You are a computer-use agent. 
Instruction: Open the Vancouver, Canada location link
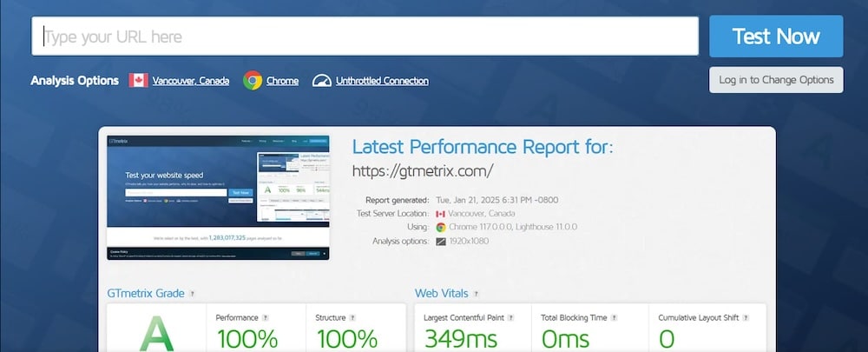[191, 81]
